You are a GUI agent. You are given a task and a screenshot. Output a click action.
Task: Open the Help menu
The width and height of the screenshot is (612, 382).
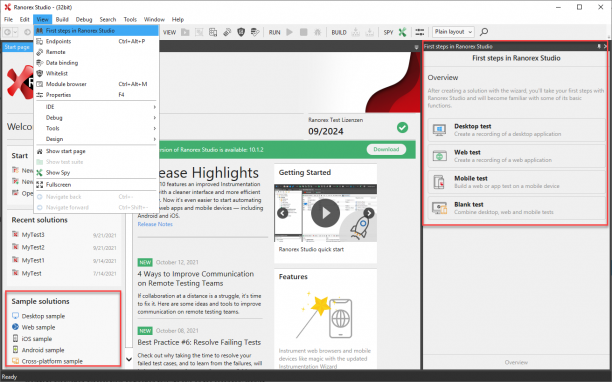pos(178,20)
